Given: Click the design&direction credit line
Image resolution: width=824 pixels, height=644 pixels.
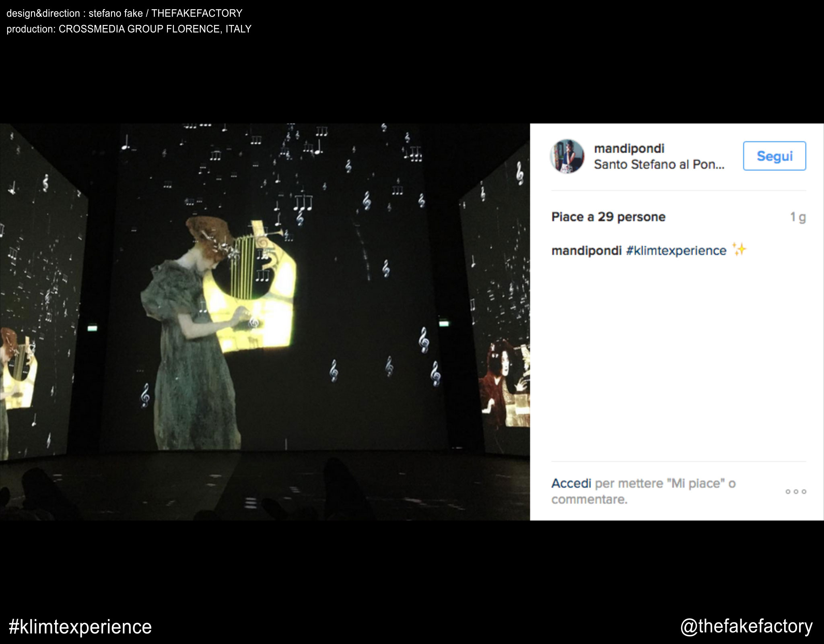Looking at the screenshot, I should (124, 13).
